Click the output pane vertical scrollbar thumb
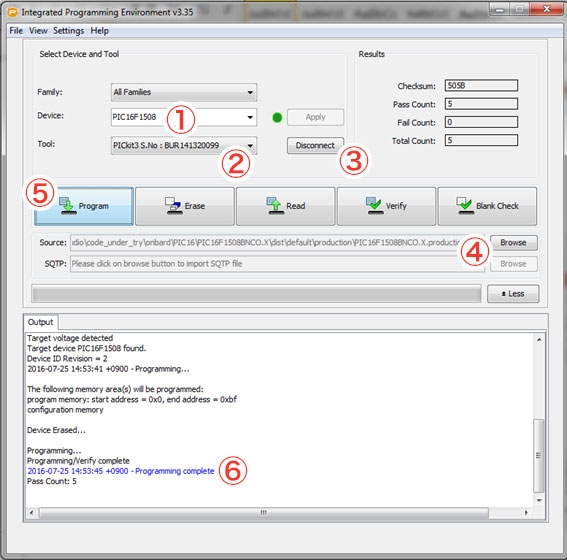Image resolution: width=567 pixels, height=560 pixels. coord(538,455)
